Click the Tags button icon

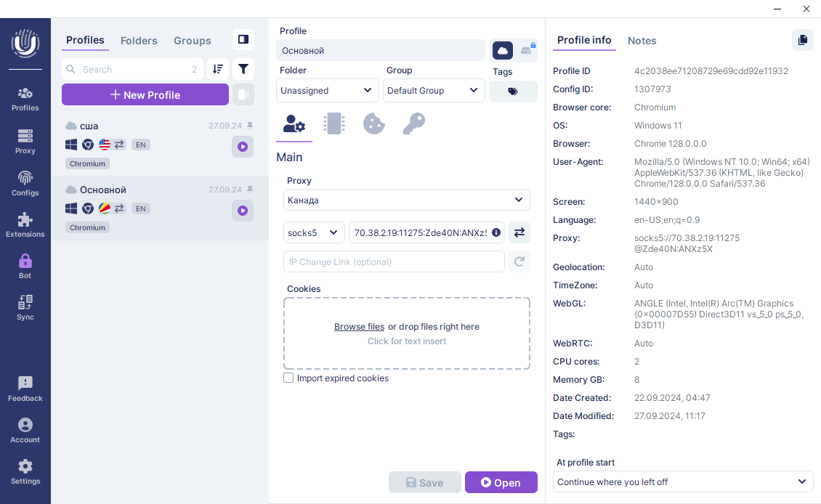[x=513, y=92]
